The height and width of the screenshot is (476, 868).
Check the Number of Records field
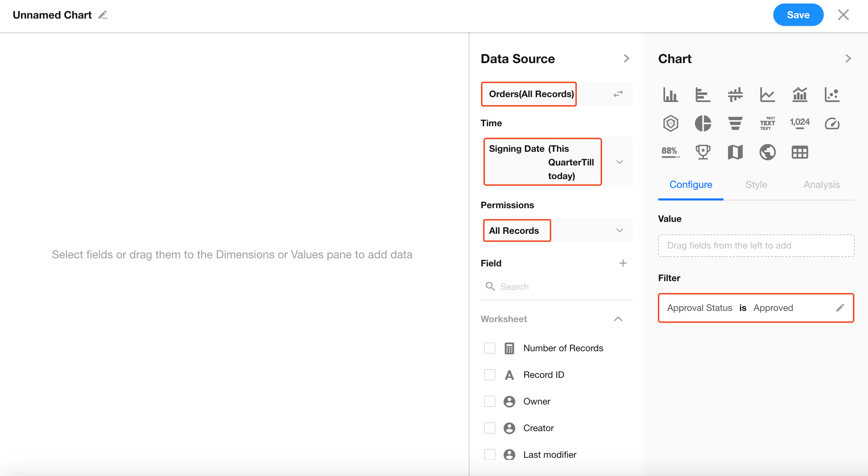pos(489,348)
